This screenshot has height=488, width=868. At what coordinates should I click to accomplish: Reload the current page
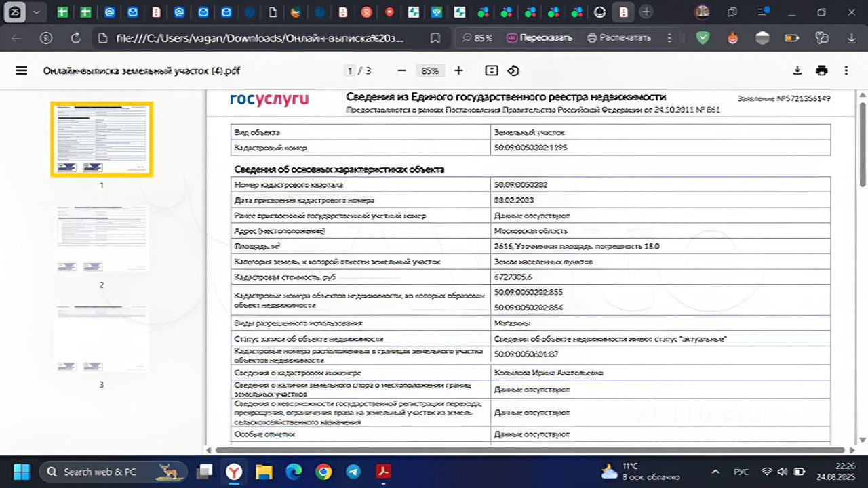point(76,38)
